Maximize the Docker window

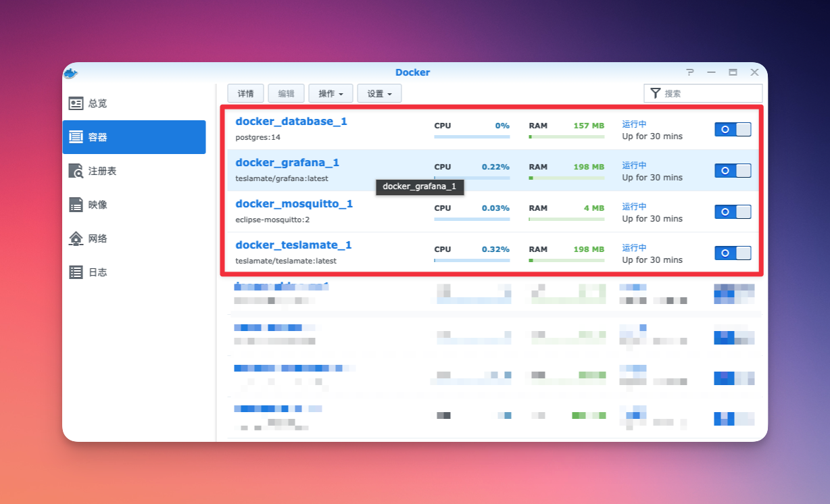733,72
